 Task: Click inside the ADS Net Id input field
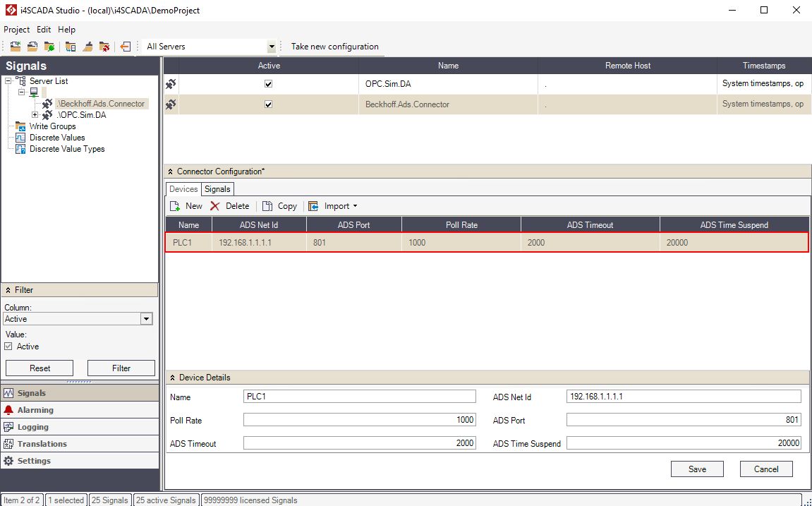(x=682, y=397)
